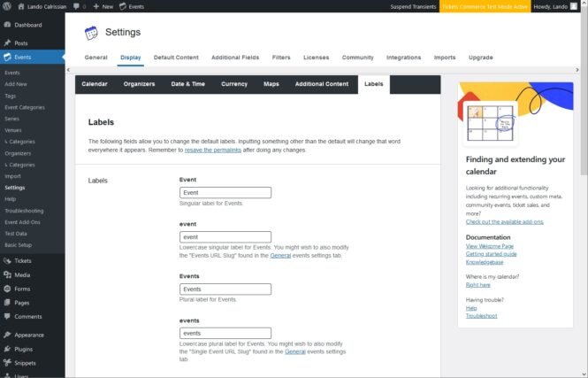
Task: Open the Date & Time sub-tab
Action: click(187, 84)
